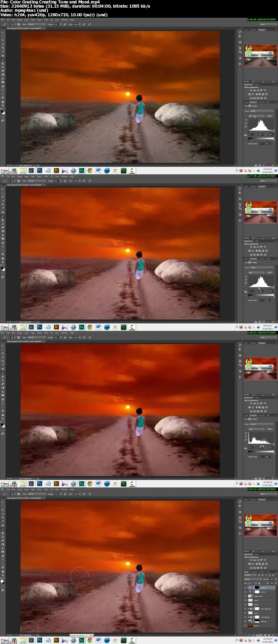Open the Kind filter dropdown in Layers panel

point(250,575)
